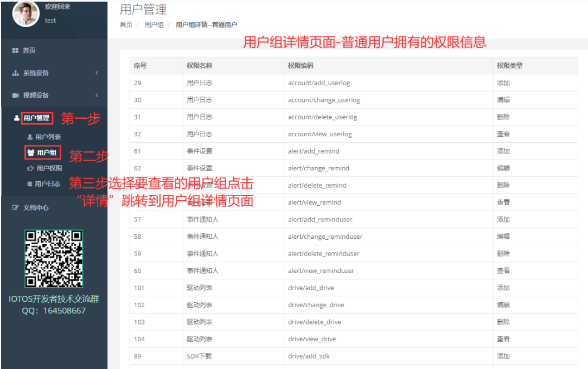588x369 pixels.
Task: Click the home grid icon beside 首页
Action: click(15, 50)
